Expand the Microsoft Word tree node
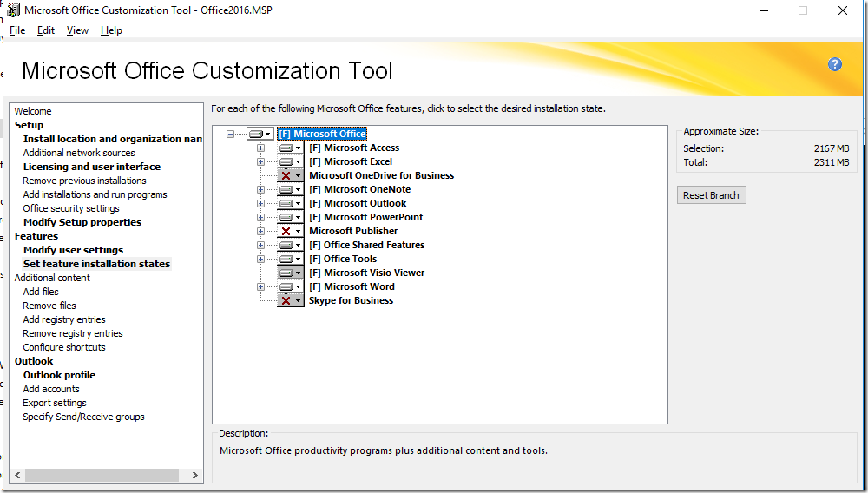The image size is (868, 493). [260, 286]
